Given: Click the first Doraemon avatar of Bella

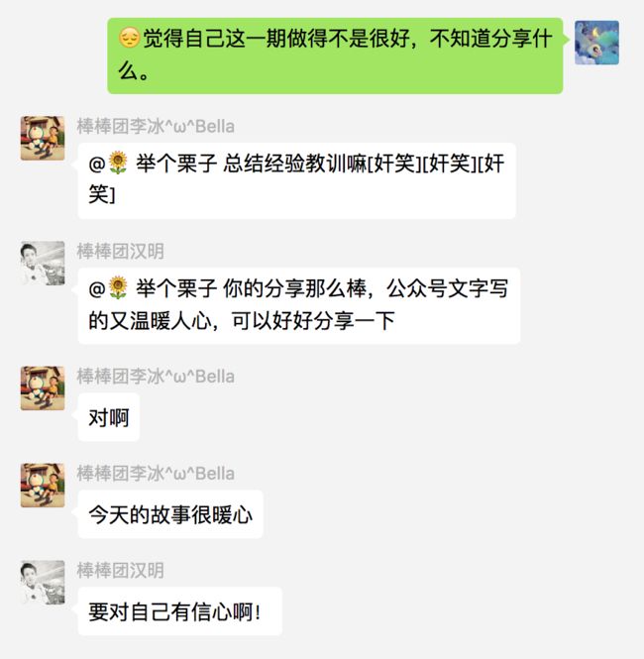Looking at the screenshot, I should click(43, 139).
